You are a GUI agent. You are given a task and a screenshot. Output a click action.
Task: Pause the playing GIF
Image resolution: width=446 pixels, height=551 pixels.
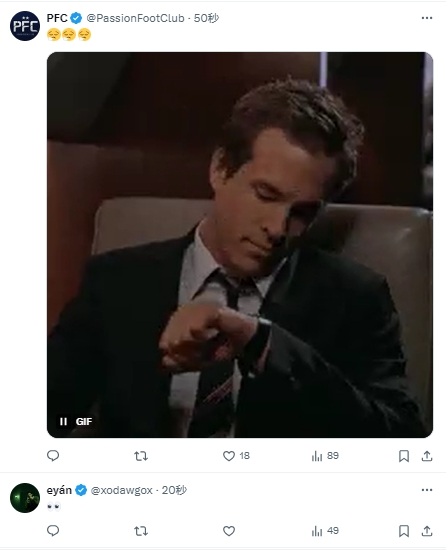(63, 421)
